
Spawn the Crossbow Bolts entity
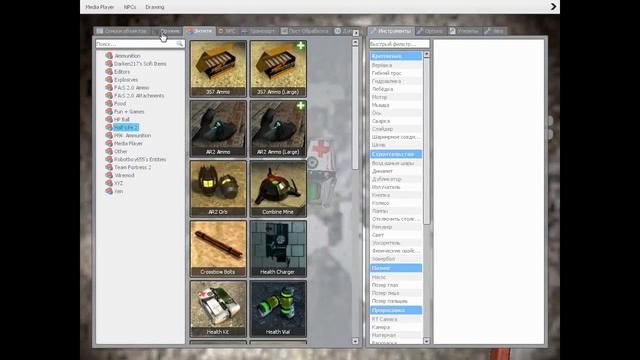pyautogui.click(x=218, y=249)
